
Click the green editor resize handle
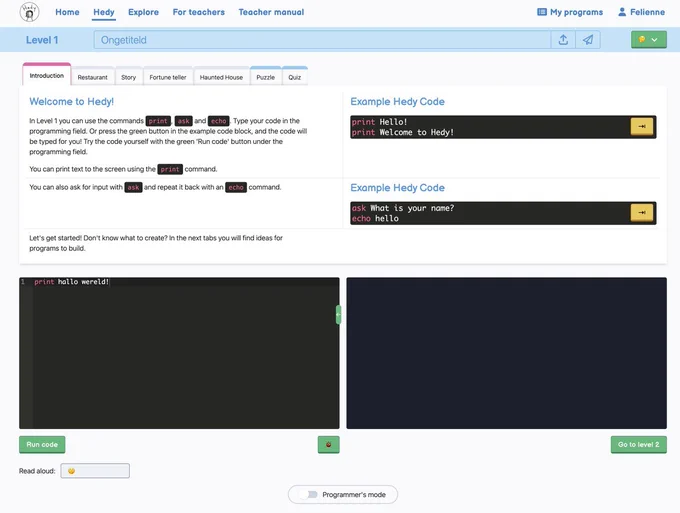tap(338, 315)
